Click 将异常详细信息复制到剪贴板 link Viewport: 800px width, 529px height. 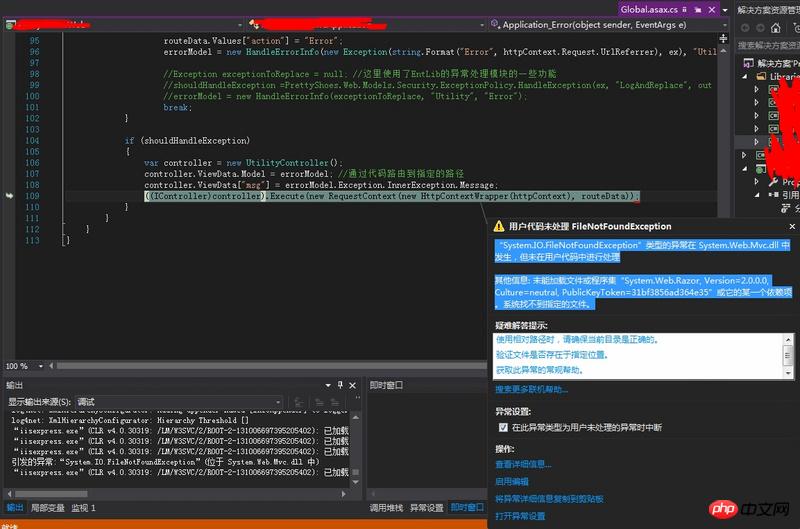coord(549,499)
